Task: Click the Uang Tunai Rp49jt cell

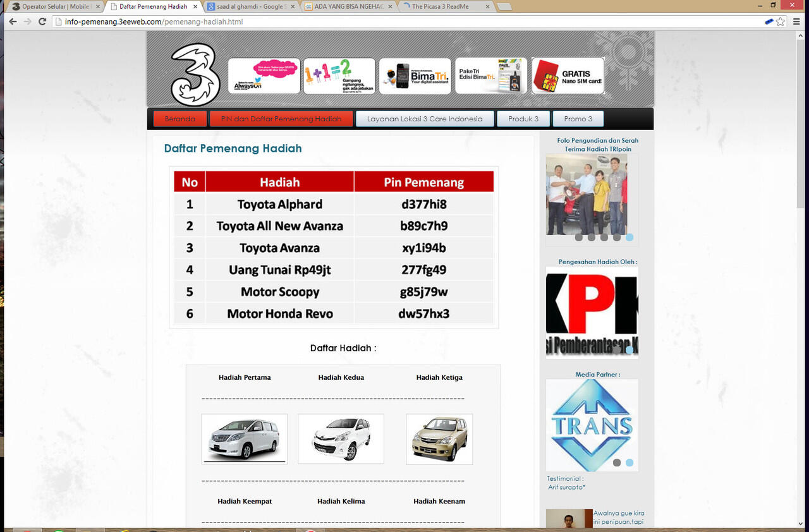Action: click(280, 270)
